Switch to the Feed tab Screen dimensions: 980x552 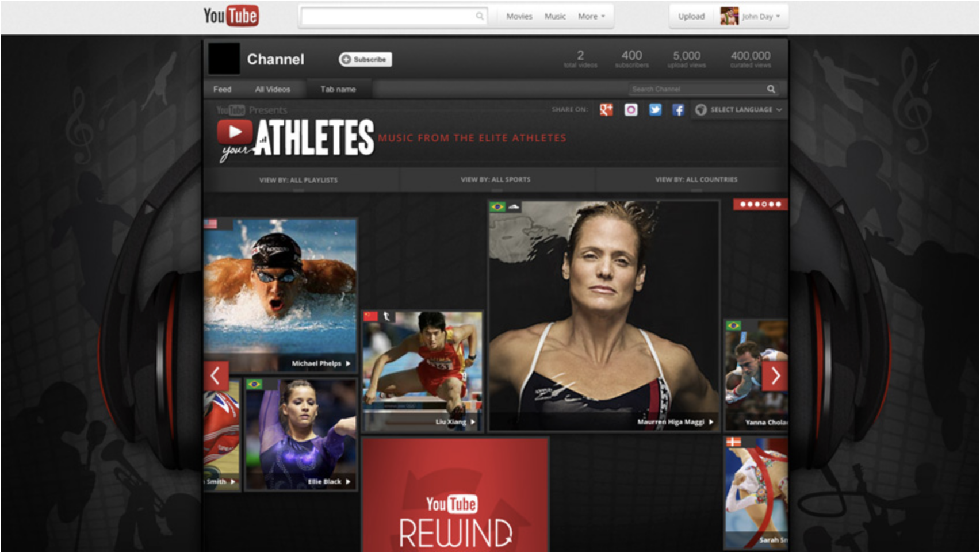[x=222, y=89]
